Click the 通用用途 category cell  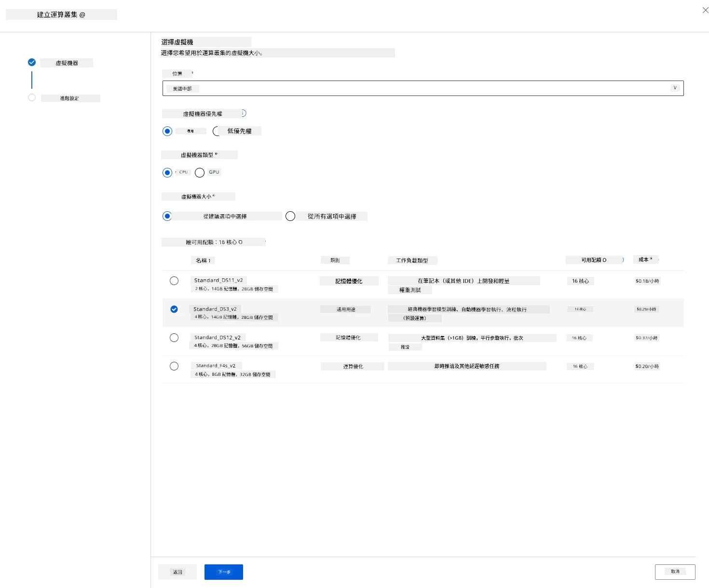[x=346, y=310]
